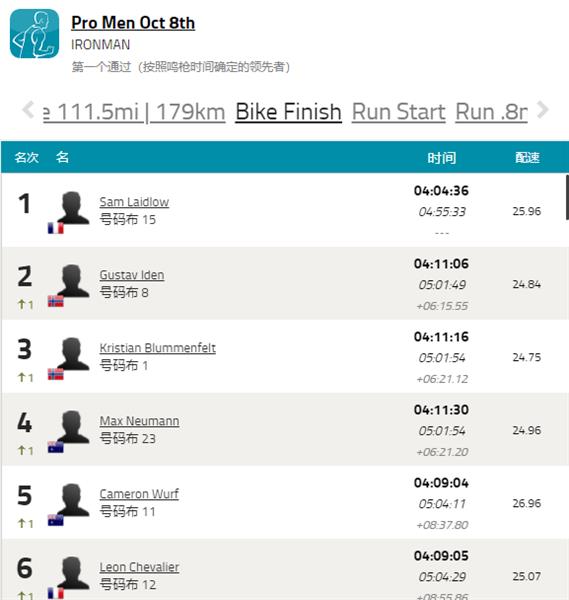Open Leon Chevalier's profile avatar
Viewport: 569px width, 600px height.
pos(73,573)
